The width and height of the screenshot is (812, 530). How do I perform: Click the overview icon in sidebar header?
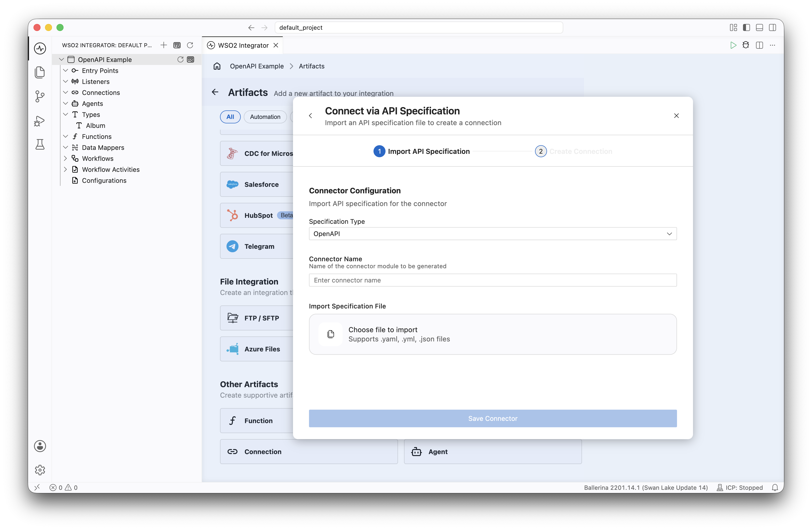pyautogui.click(x=177, y=45)
